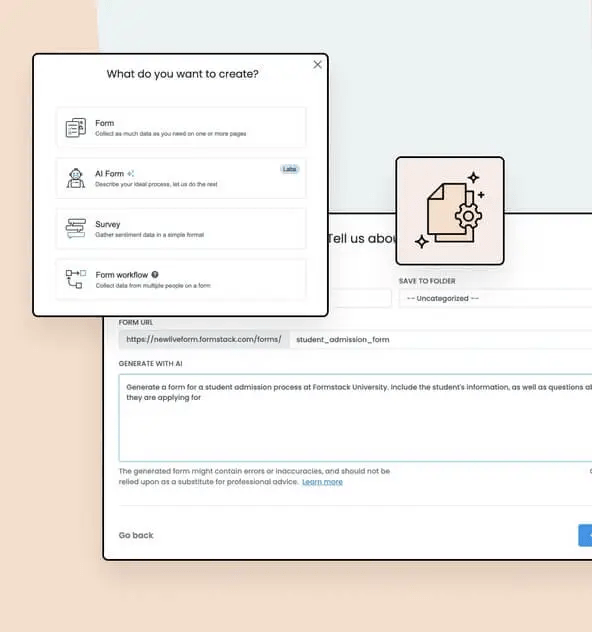Click the form URL prefix box
The width and height of the screenshot is (592, 632).
point(204,339)
